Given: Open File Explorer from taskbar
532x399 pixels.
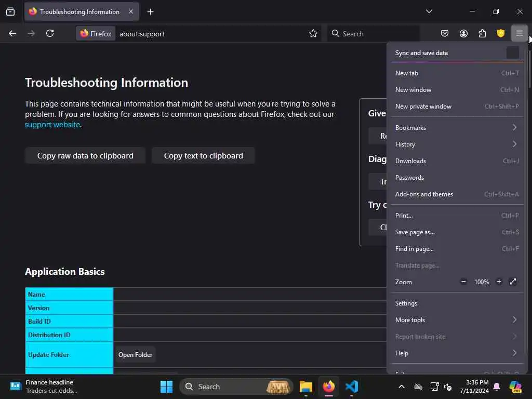Looking at the screenshot, I should pos(305,387).
